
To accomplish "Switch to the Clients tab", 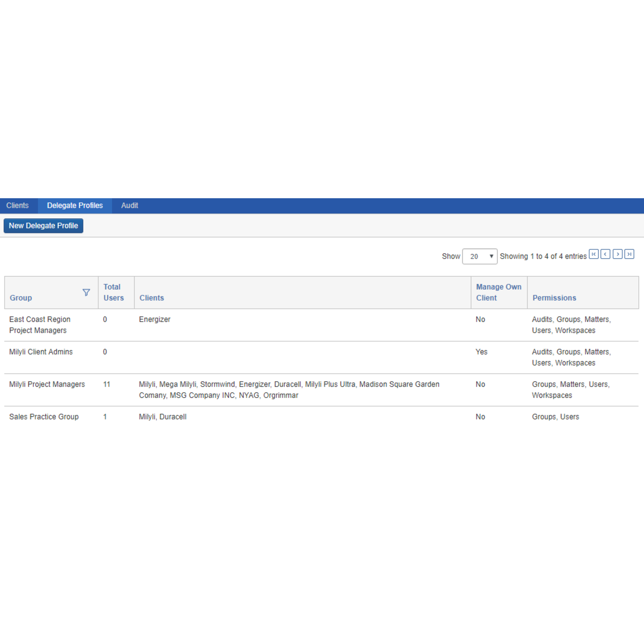I will (18, 205).
